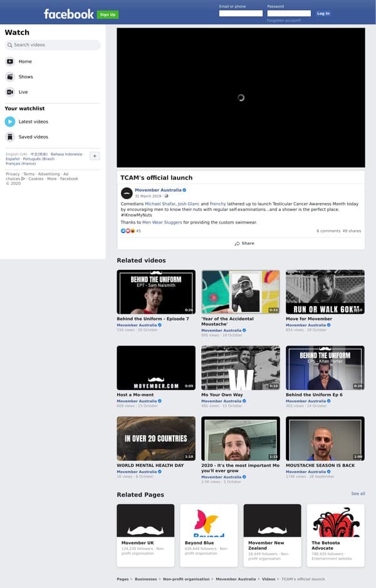Expand more languages with plus button
This screenshot has height=588, width=376.
coord(95,156)
